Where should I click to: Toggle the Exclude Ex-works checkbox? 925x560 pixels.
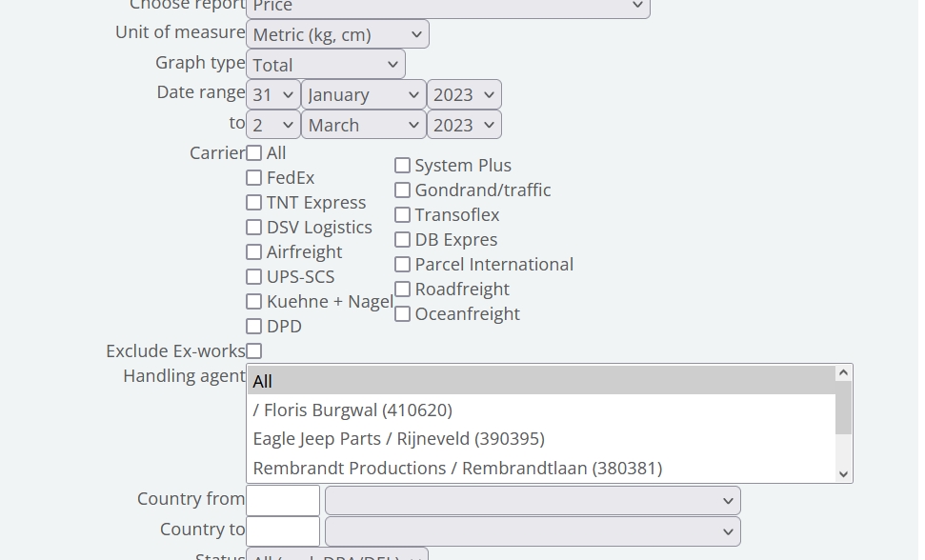(254, 351)
